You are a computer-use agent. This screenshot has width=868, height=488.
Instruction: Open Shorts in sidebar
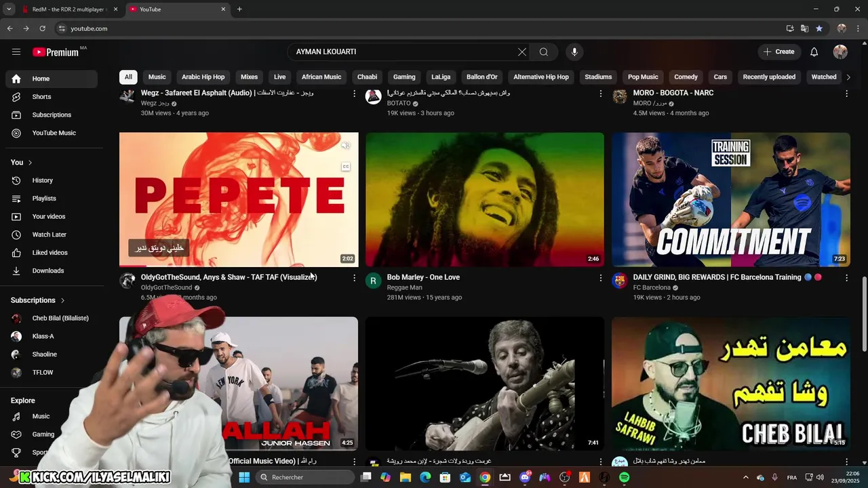(x=52, y=97)
